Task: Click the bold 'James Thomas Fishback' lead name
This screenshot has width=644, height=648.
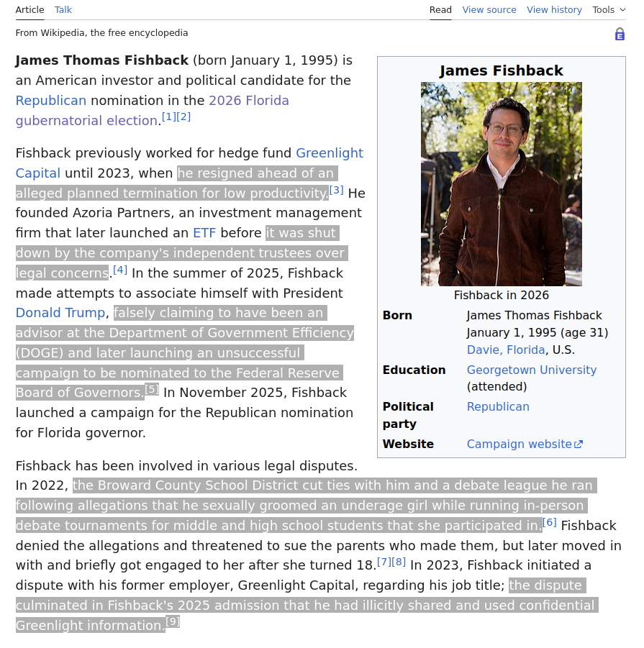Action: click(102, 60)
